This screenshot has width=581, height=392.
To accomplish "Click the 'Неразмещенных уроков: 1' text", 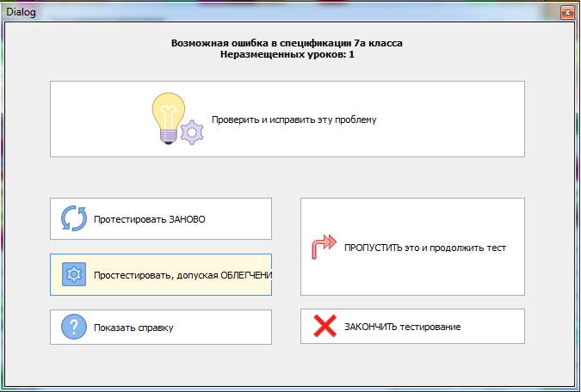I will pyautogui.click(x=287, y=54).
